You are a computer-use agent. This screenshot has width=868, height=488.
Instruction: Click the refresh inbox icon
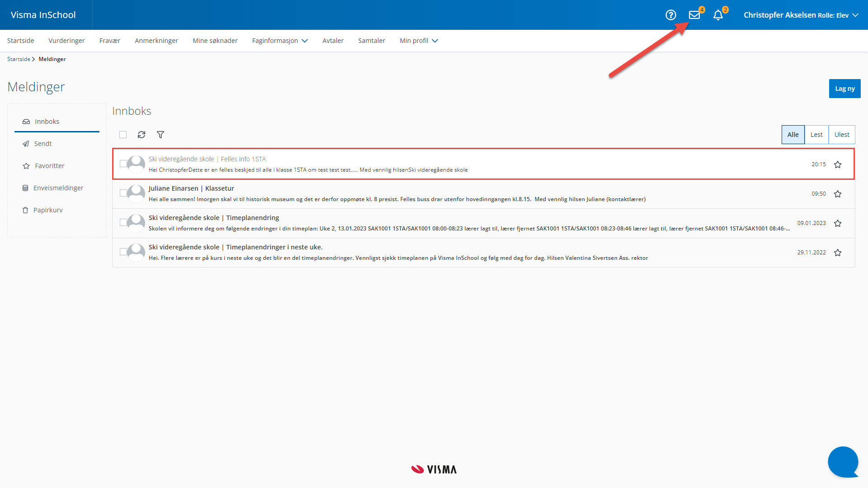[x=142, y=135]
